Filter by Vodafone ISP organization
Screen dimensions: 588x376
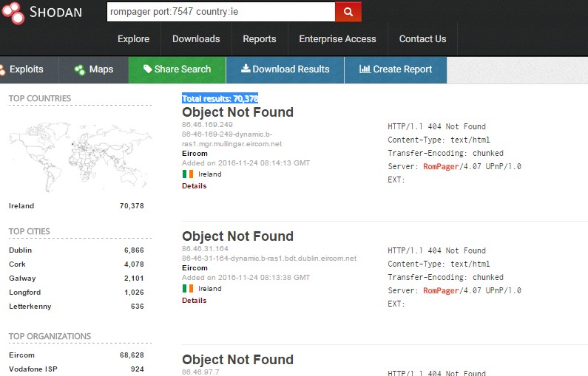33,369
